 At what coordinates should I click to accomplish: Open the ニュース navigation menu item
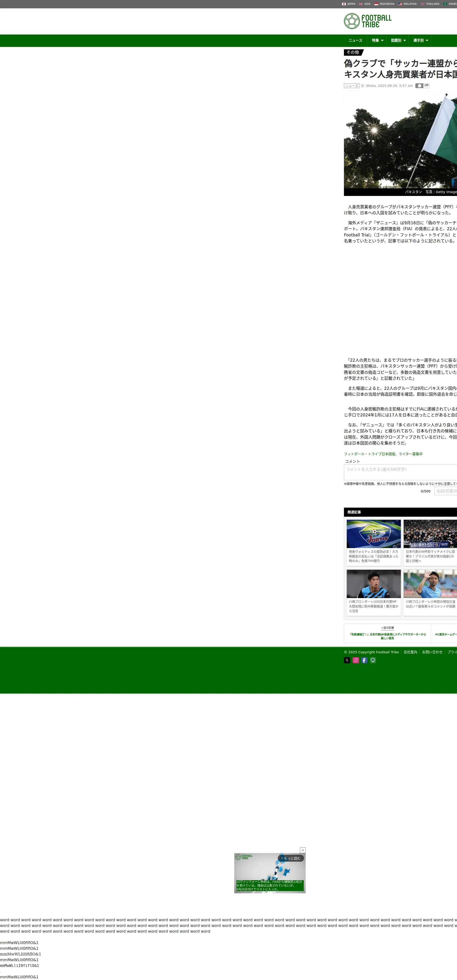[355, 40]
